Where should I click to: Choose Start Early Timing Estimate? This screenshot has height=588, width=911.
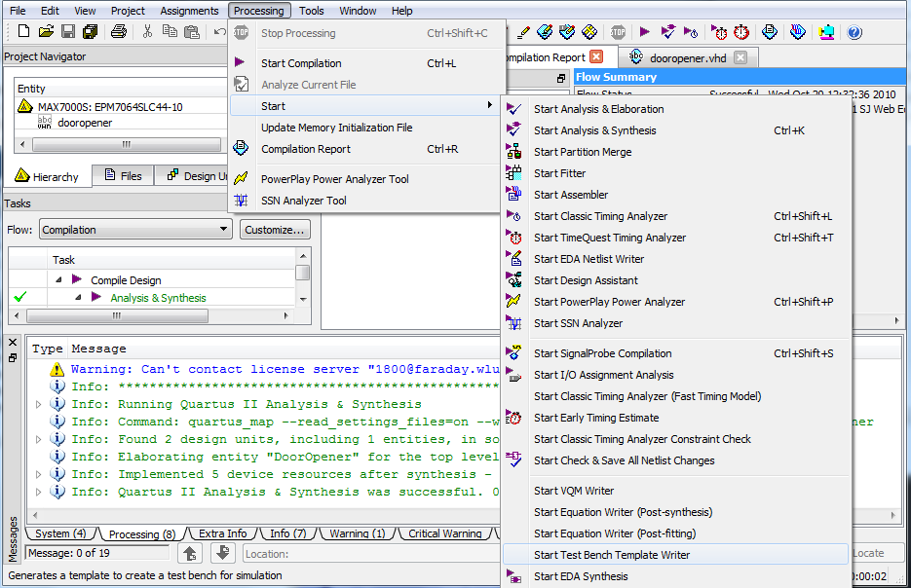[675, 418]
